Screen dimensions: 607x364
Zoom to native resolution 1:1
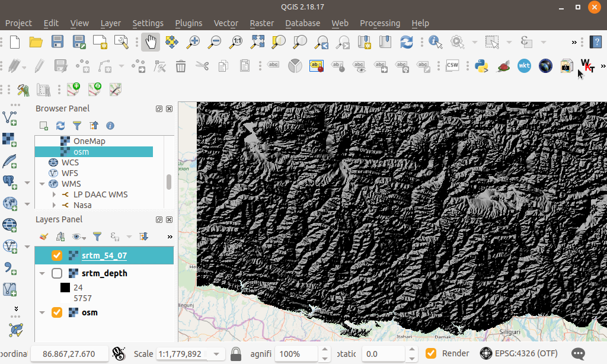point(235,42)
